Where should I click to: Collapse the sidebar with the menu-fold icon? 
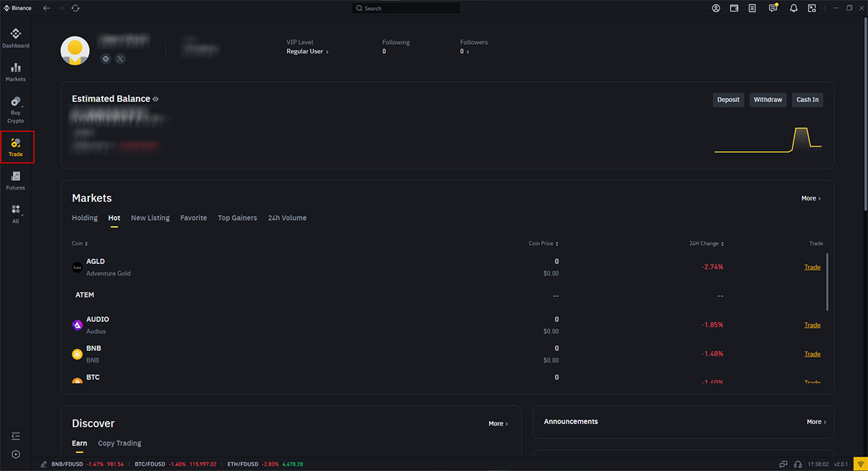pyautogui.click(x=16, y=436)
